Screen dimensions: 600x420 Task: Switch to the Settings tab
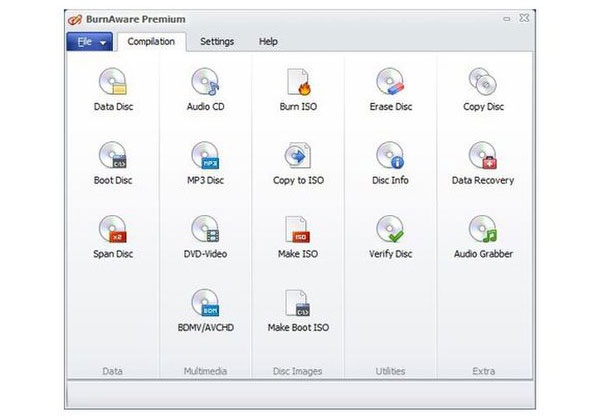(x=217, y=42)
